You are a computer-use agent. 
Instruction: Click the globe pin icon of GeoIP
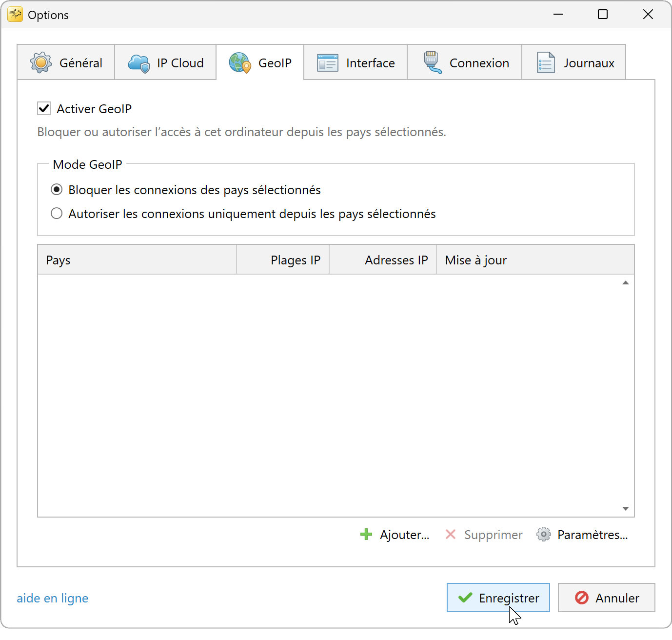pyautogui.click(x=240, y=63)
